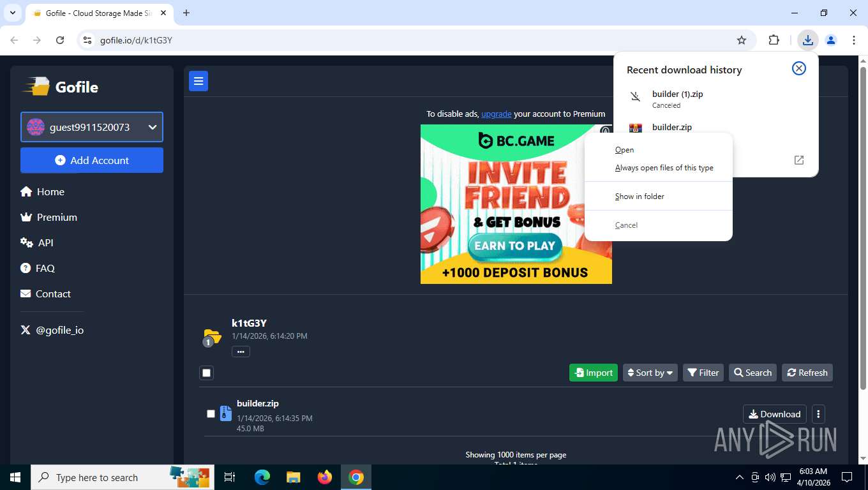This screenshot has width=868, height=490.
Task: View site information icon in address bar
Action: click(x=88, y=40)
